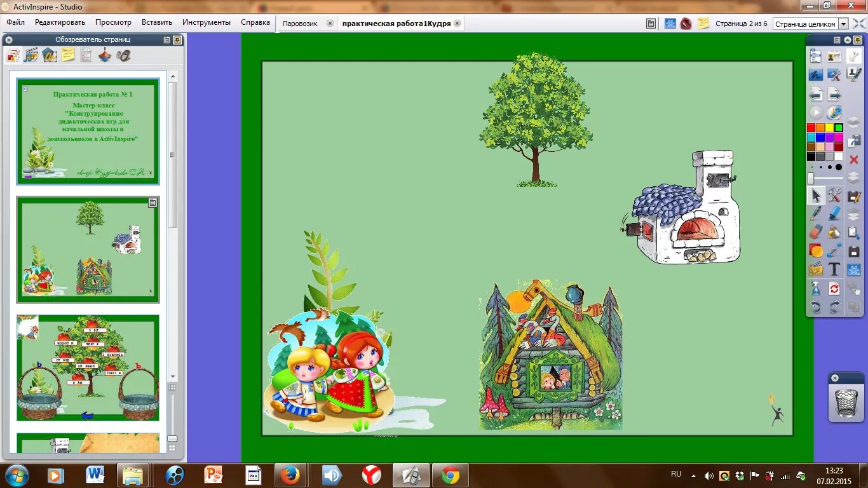Screen dimensions: 868x488
Task: Pick the red color swatch
Action: [811, 128]
